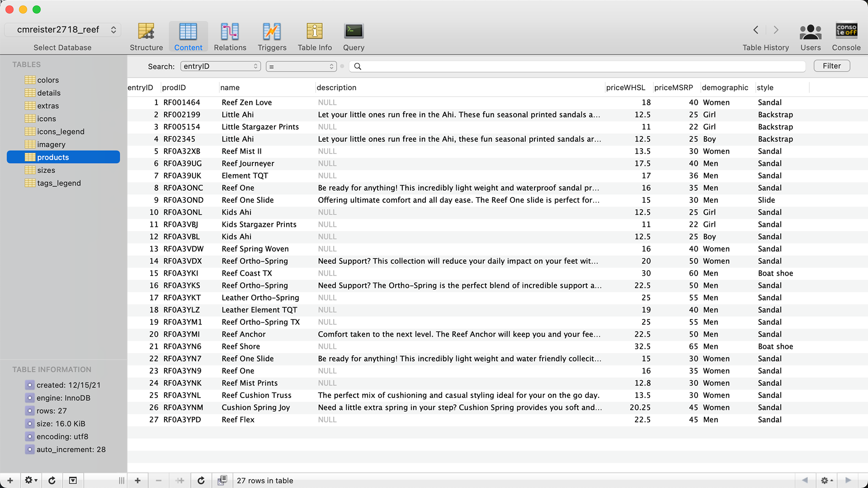This screenshot has width=868, height=488.
Task: Reload the table content
Action: pyautogui.click(x=201, y=480)
